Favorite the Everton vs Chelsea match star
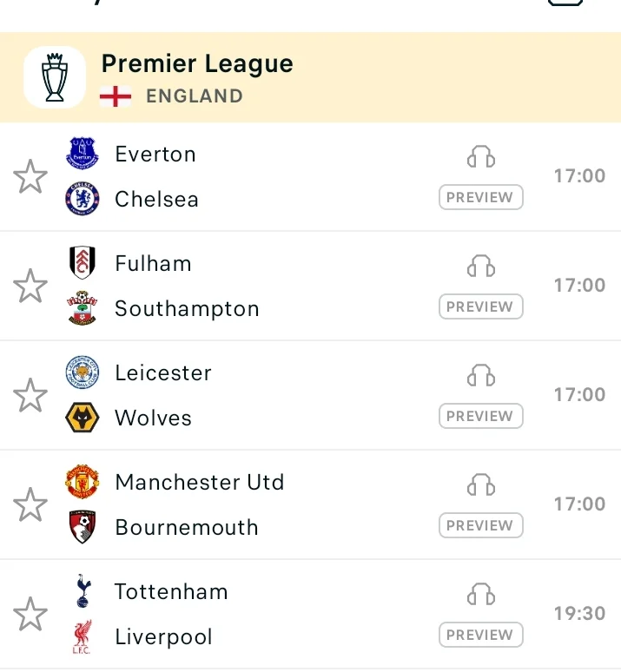621x672 pixels. click(30, 176)
